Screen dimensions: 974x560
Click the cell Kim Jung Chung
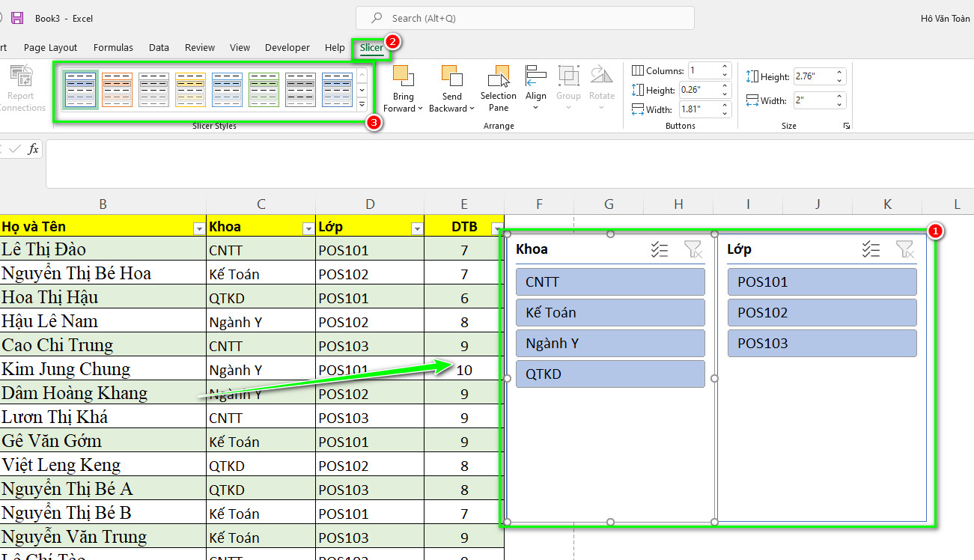pyautogui.click(x=103, y=369)
